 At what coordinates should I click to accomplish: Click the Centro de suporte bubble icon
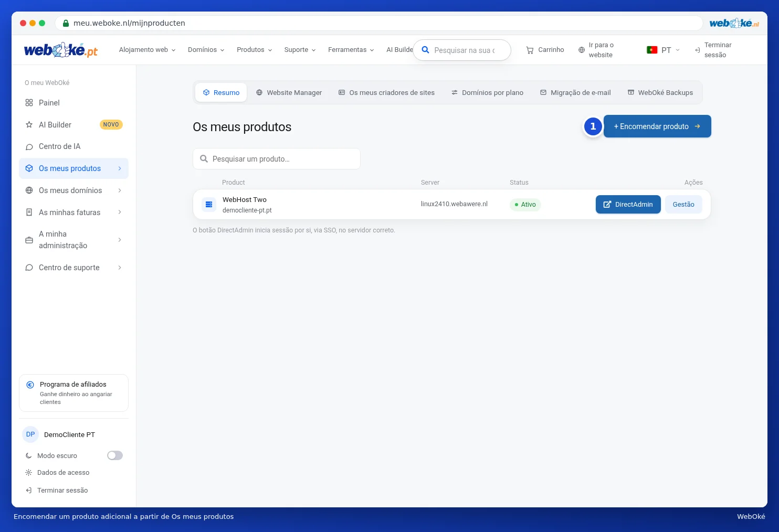[29, 268]
